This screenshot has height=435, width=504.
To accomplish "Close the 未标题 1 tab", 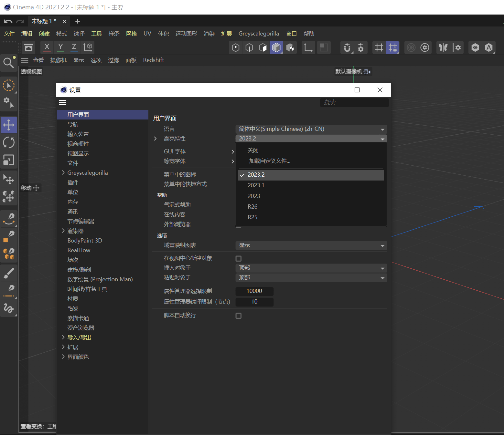I will click(64, 21).
